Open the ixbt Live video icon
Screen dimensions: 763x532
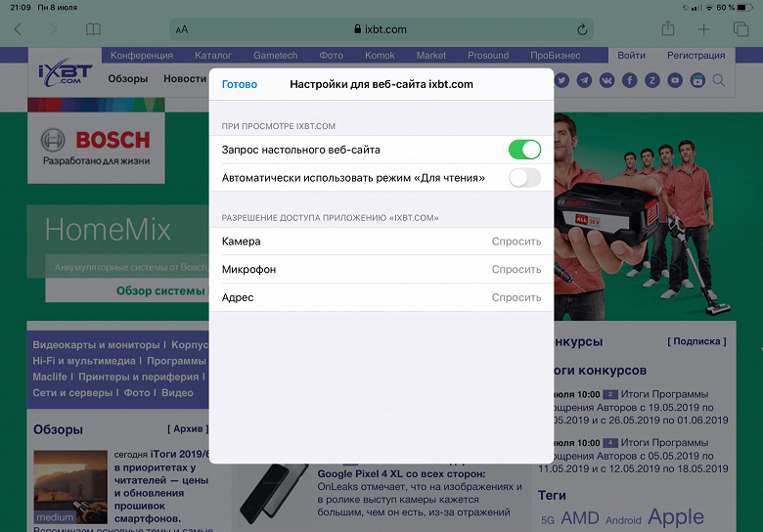[697, 80]
